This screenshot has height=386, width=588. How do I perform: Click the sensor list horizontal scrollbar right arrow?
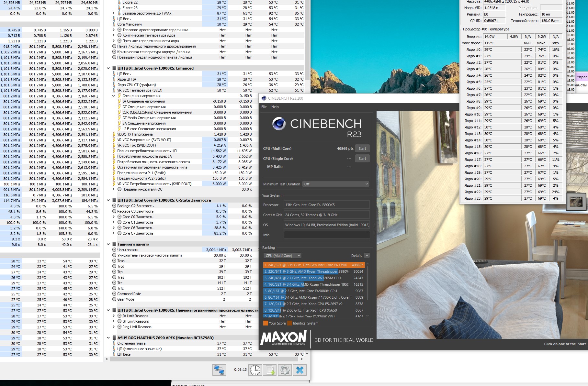tap(302, 359)
